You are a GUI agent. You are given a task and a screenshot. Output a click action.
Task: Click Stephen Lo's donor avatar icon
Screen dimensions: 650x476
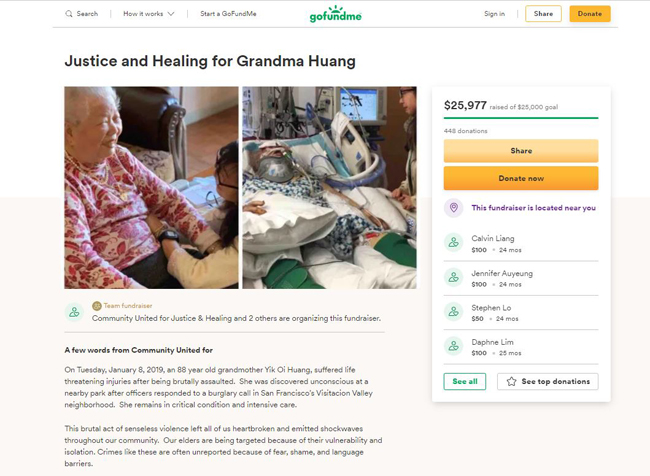[454, 311]
